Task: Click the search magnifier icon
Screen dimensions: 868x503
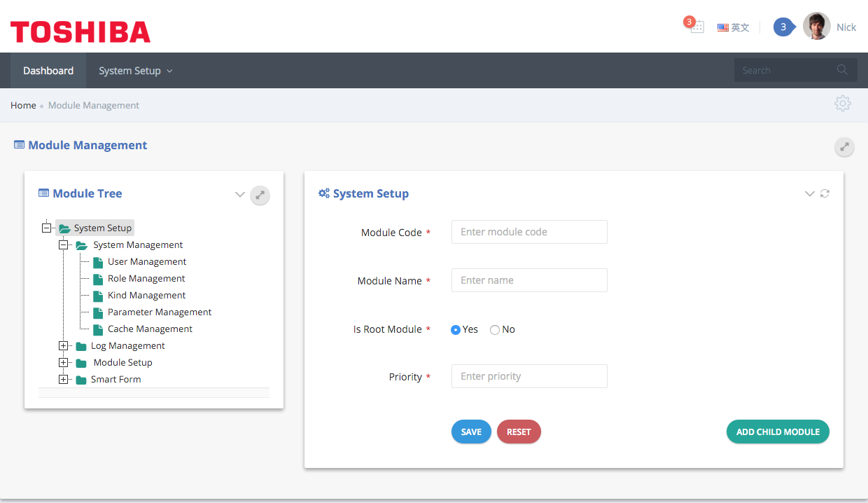Action: point(841,70)
